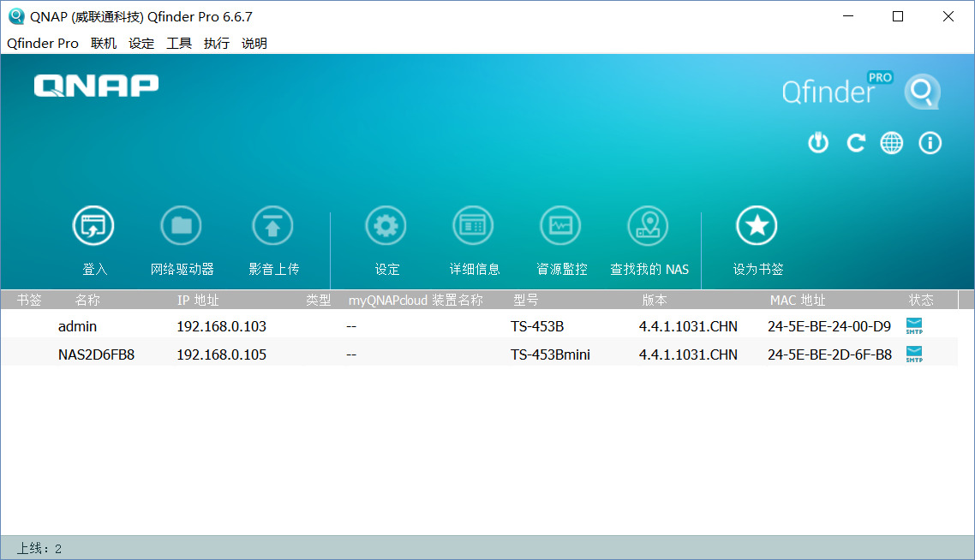Click model TS-453Bmini cell
Screen dimensions: 975x560
pos(550,354)
